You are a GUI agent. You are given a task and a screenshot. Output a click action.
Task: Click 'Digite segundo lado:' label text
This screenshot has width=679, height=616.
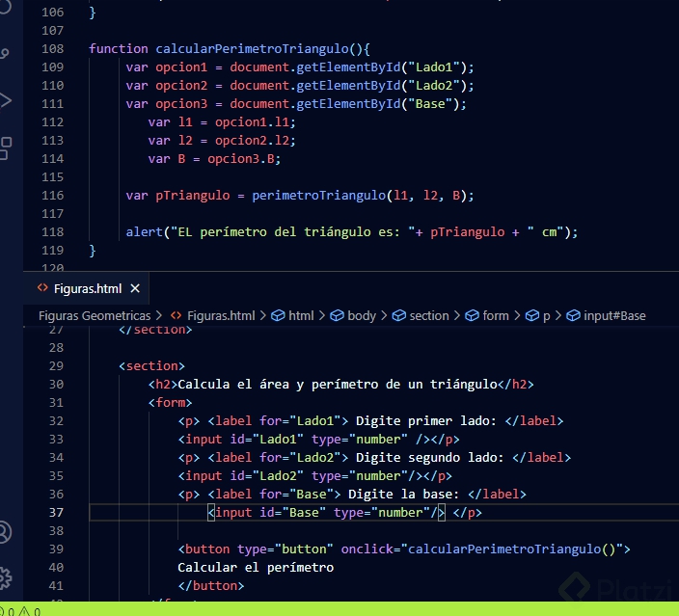pyautogui.click(x=429, y=458)
